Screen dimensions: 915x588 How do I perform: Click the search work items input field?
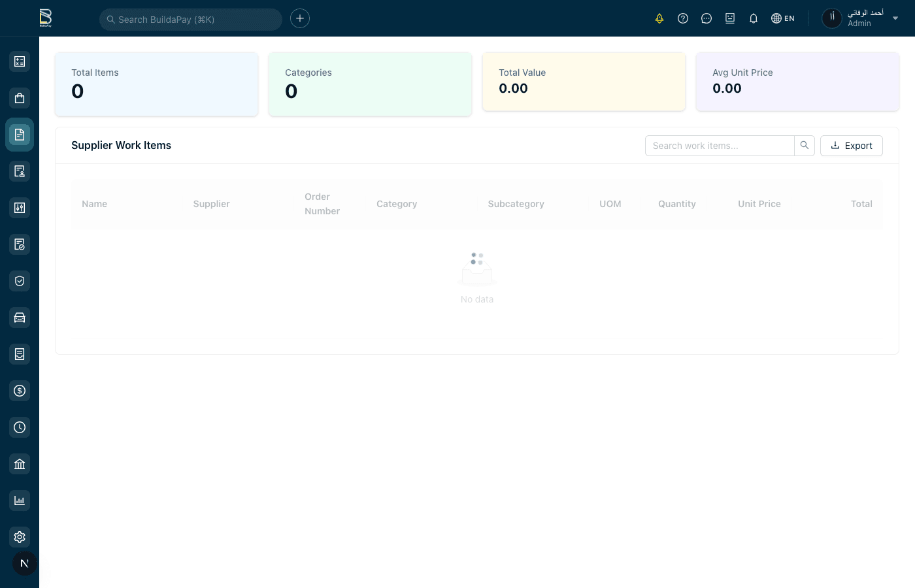719,145
